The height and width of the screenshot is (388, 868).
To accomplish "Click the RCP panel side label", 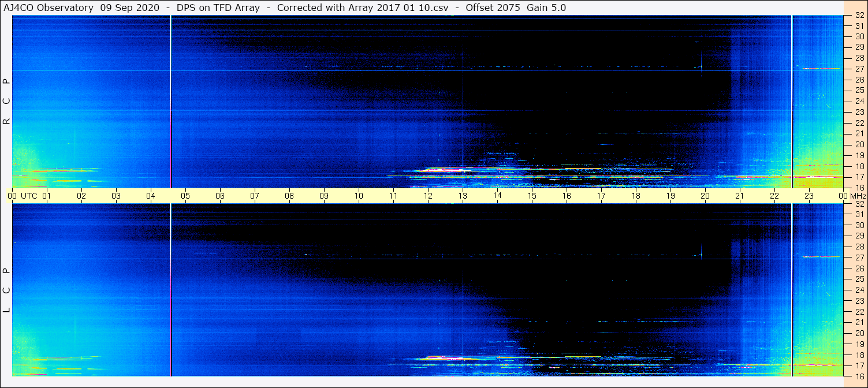I will point(7,102).
